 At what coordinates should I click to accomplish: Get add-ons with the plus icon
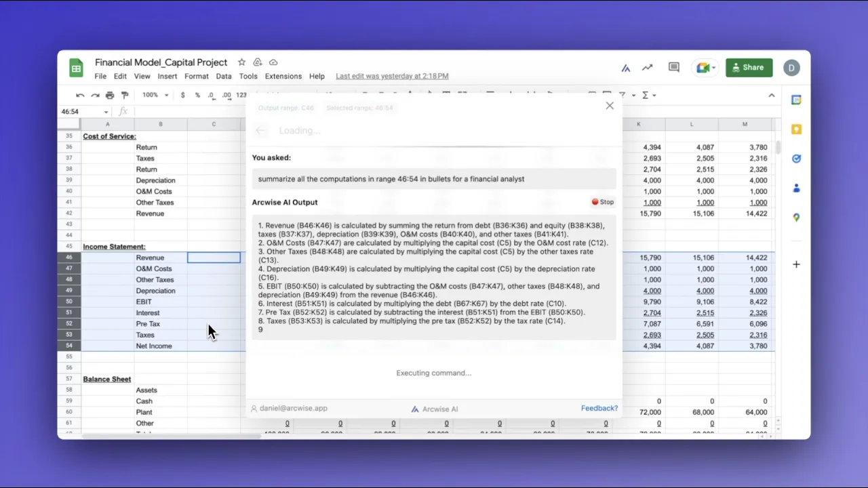pos(796,264)
